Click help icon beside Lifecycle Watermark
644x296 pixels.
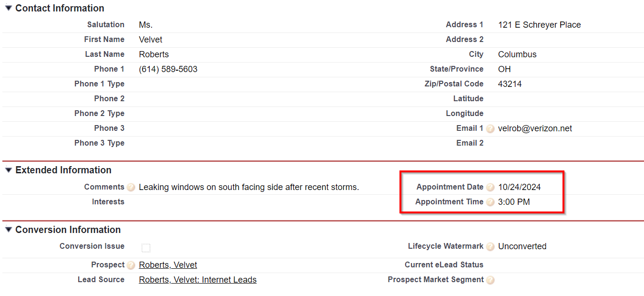(x=490, y=247)
